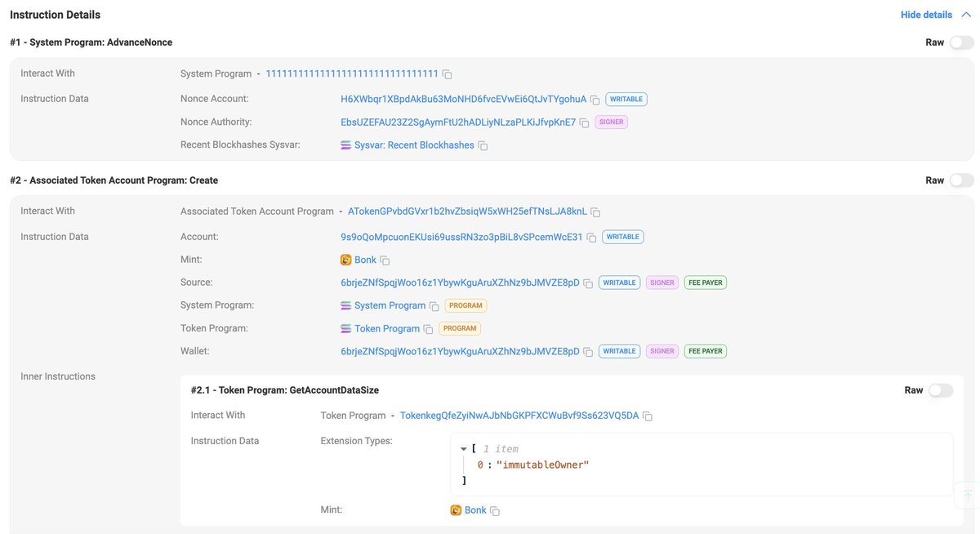Copy the System Program address 1111…

[447, 74]
